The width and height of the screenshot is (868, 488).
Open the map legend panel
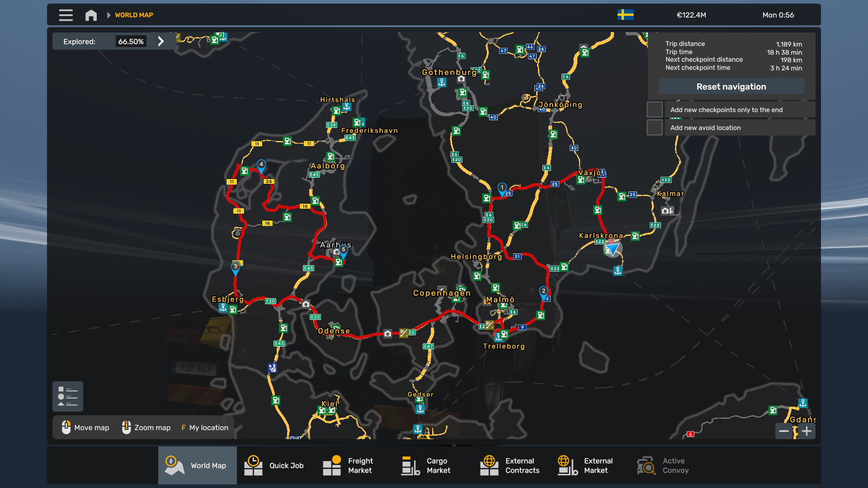tap(68, 396)
